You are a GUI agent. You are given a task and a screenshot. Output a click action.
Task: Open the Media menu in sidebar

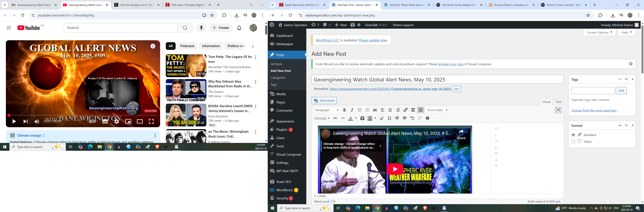[281, 94]
